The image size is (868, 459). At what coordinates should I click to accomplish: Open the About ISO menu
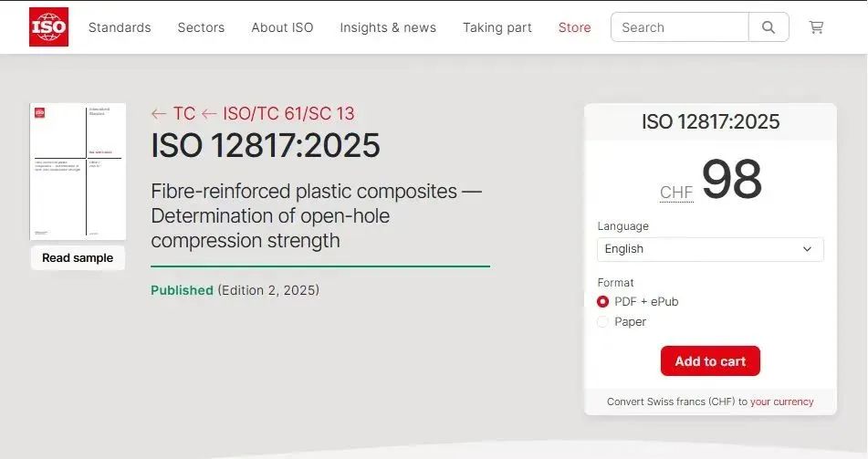(x=282, y=27)
